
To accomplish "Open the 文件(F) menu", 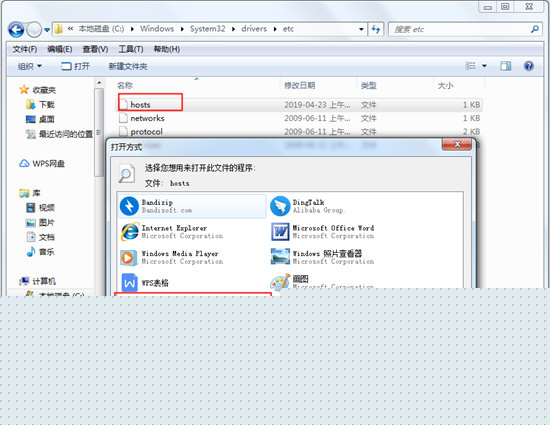I will pos(25,49).
